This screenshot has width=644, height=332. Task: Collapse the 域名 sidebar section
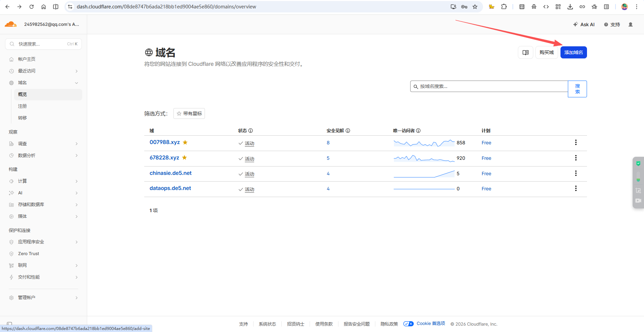click(x=44, y=83)
